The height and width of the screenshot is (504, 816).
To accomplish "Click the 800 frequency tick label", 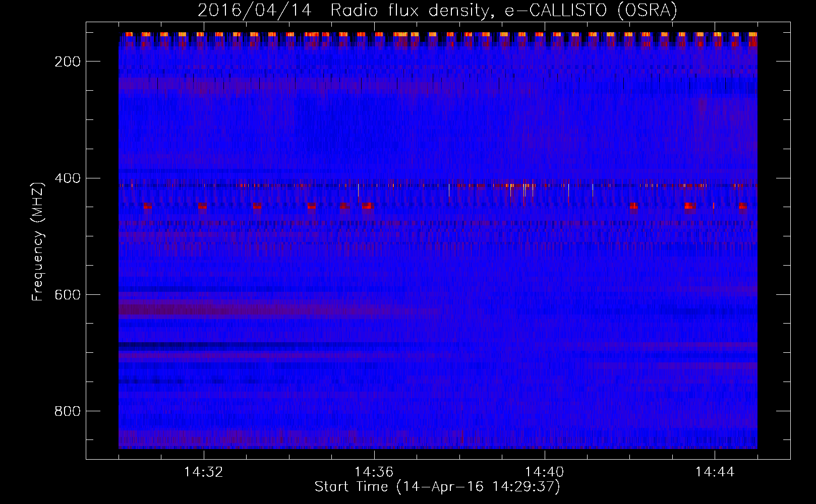I will [x=67, y=411].
